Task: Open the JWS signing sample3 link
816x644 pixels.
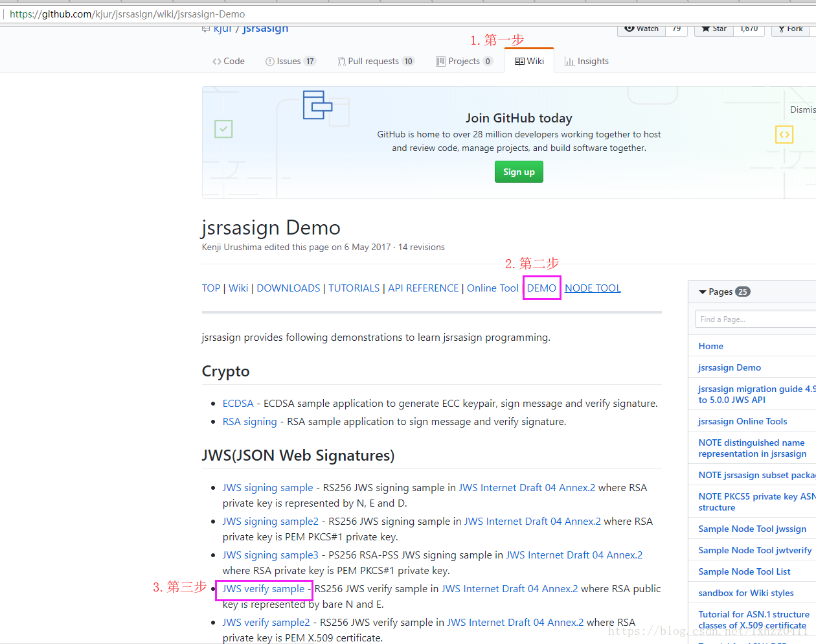Action: [x=271, y=555]
